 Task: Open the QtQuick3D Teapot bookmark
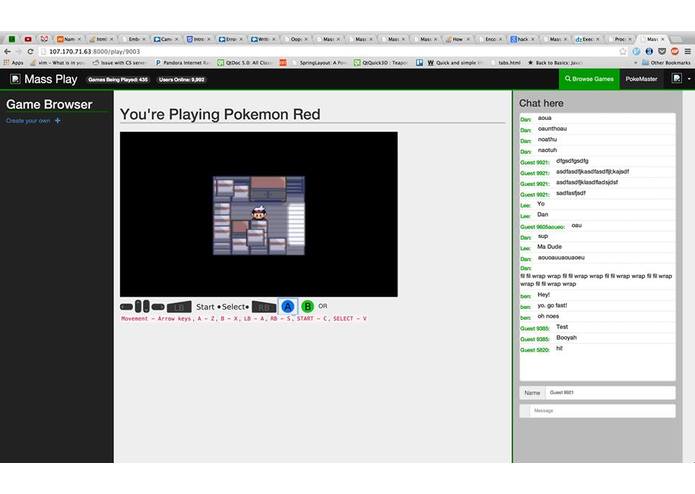(381, 63)
